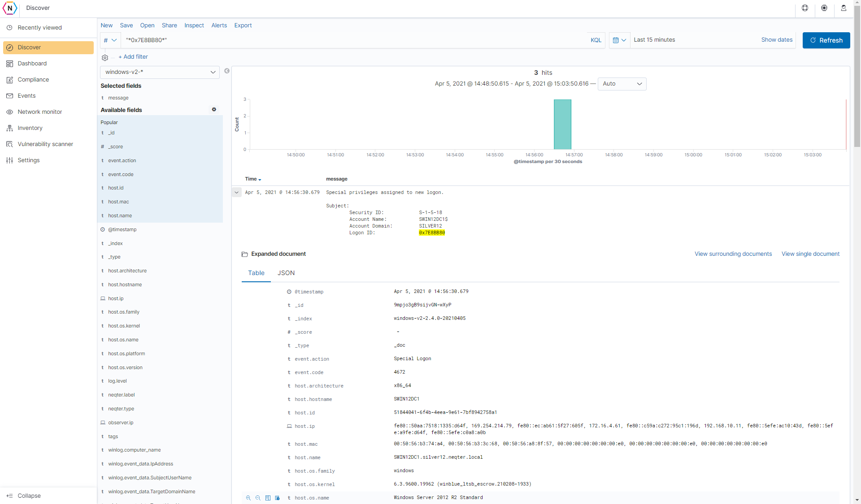Screen dimensions: 861x504
Task: Open calendar quick date menu
Action: (619, 40)
